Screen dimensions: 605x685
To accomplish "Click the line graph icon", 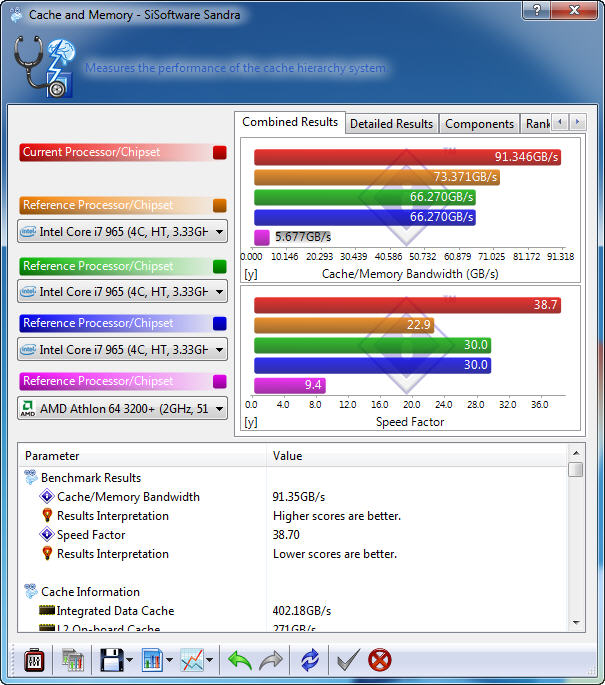I will coord(192,660).
